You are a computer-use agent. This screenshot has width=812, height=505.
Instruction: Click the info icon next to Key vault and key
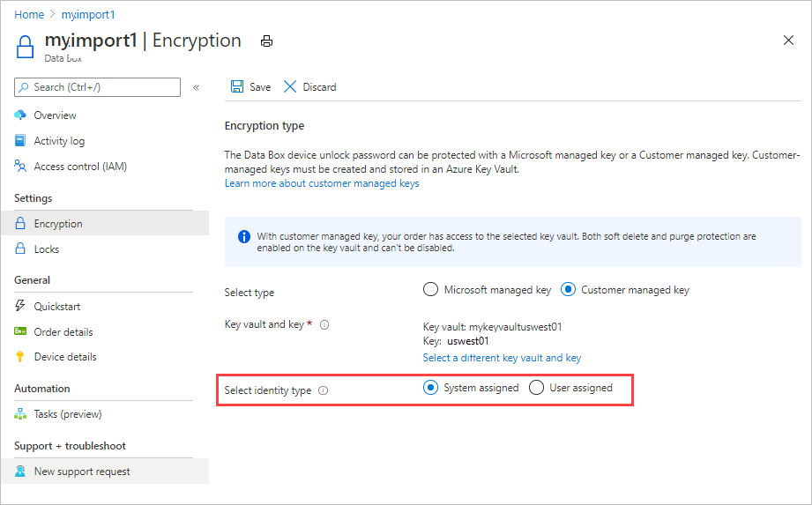[324, 325]
